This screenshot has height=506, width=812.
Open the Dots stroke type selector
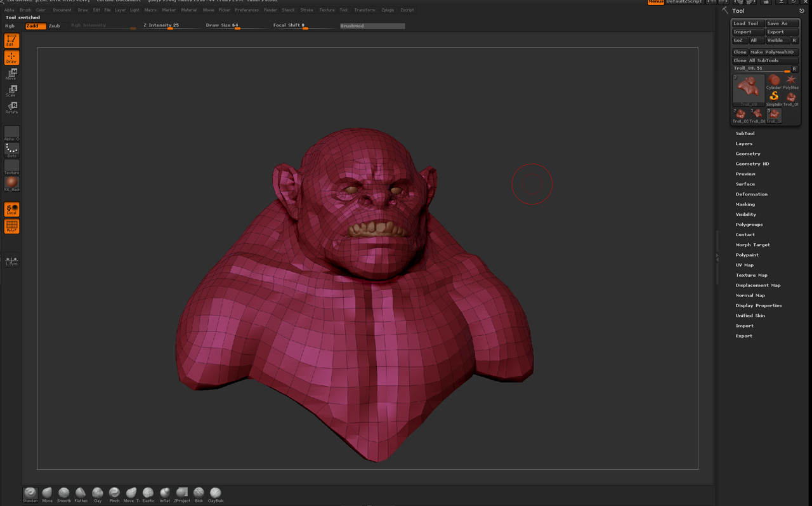click(11, 150)
